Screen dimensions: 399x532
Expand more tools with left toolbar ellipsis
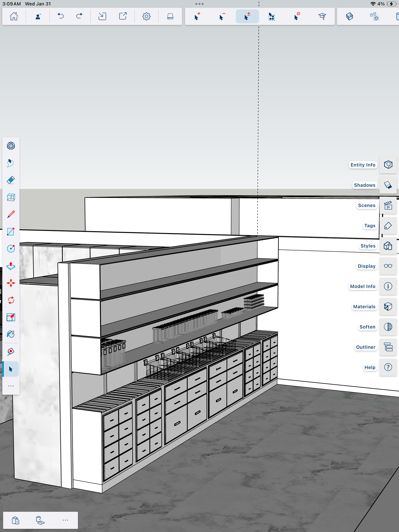[11, 386]
